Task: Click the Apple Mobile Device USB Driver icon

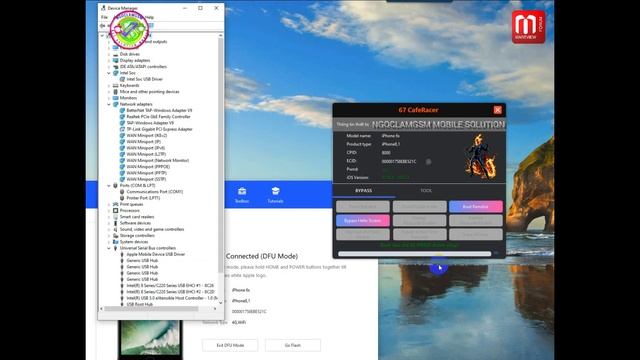Action: [122, 254]
